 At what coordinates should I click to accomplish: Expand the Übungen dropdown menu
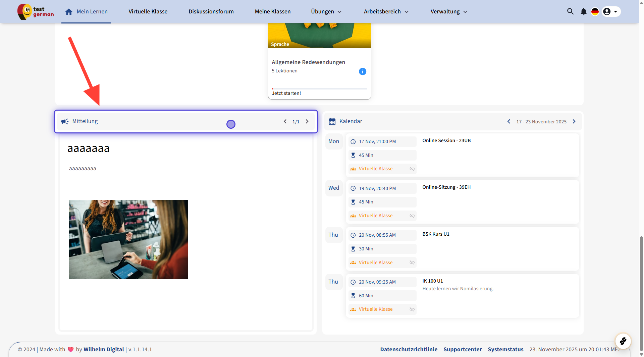(x=326, y=12)
